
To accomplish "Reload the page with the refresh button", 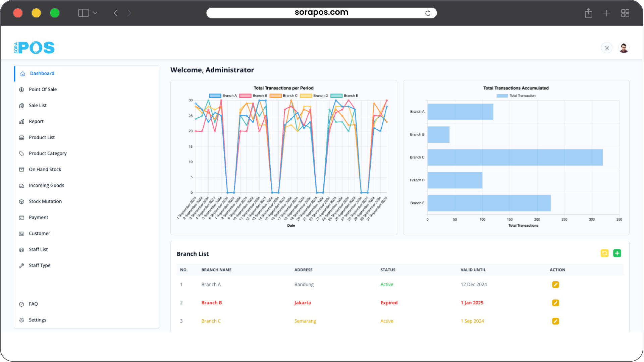I will click(x=428, y=13).
